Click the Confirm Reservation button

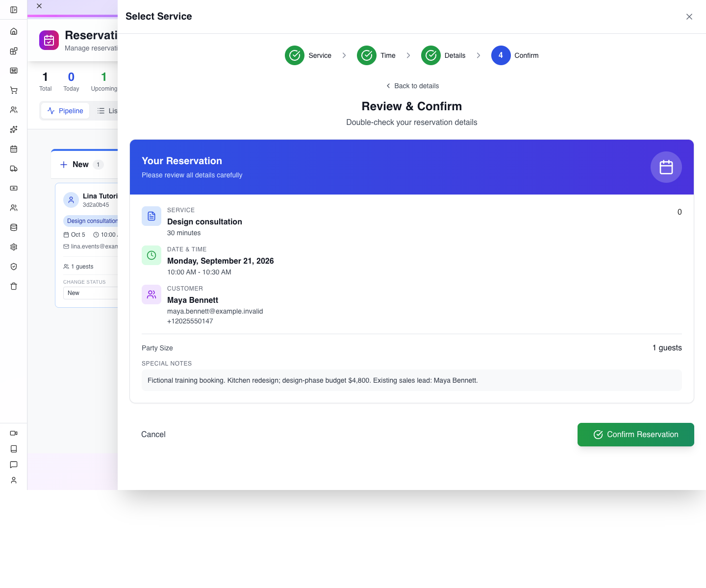[636, 435]
